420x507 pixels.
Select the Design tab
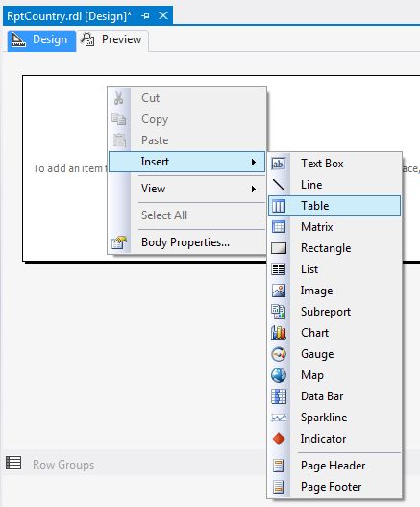(41, 40)
